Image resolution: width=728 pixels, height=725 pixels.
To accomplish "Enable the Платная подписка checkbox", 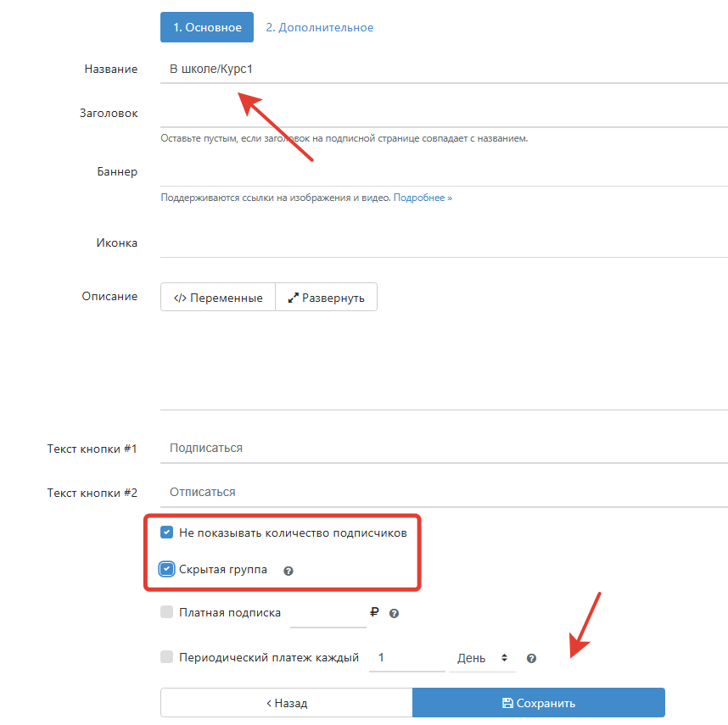I will click(x=167, y=612).
